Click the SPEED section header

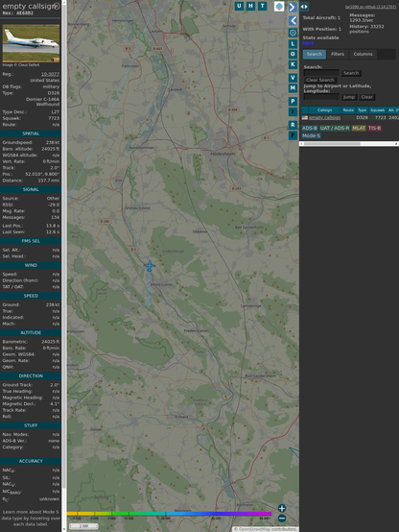[x=31, y=296]
